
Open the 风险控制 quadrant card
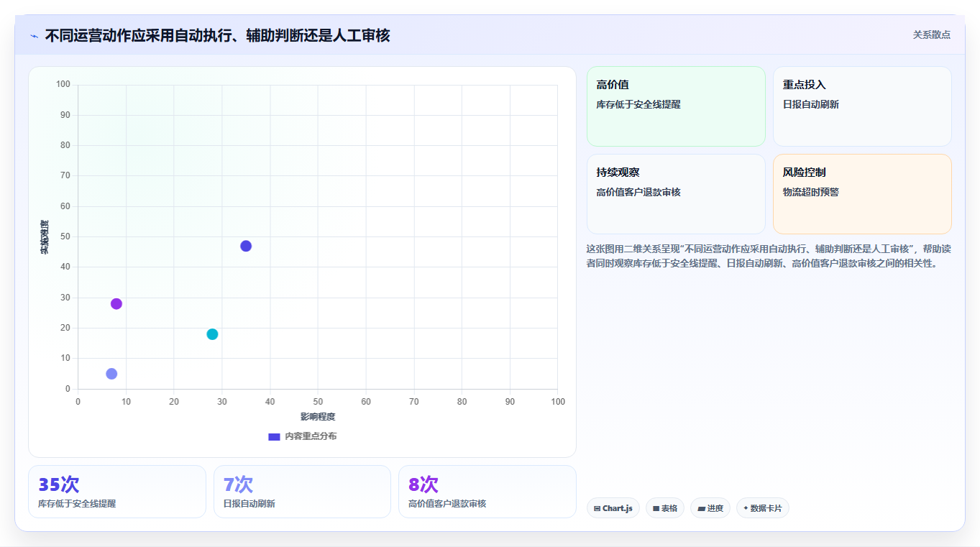tap(862, 194)
